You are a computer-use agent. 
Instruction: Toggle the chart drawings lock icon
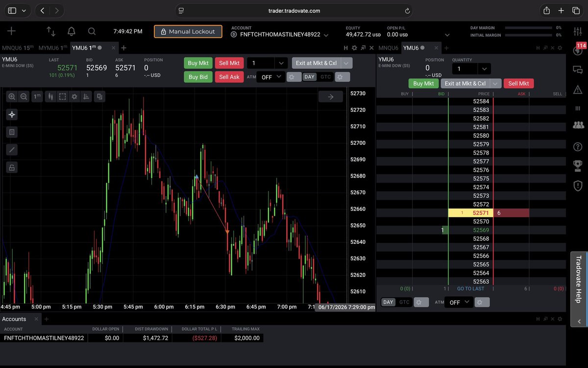[x=12, y=167]
